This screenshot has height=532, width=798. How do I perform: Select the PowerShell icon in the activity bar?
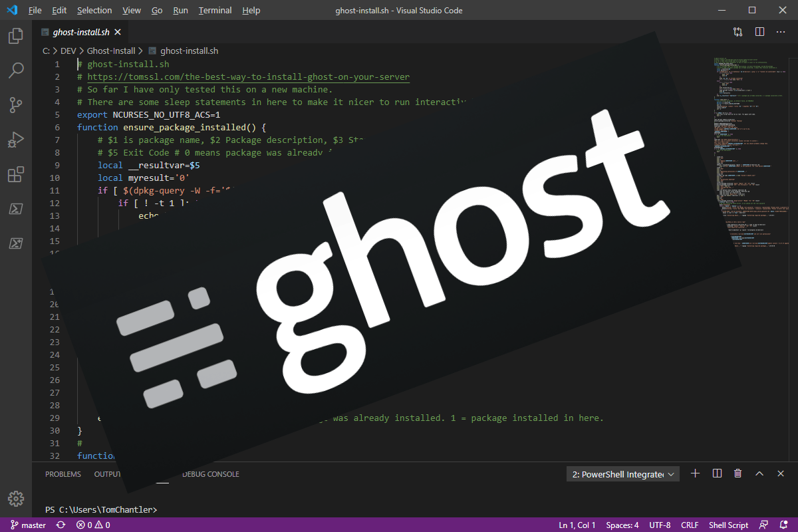(15, 209)
